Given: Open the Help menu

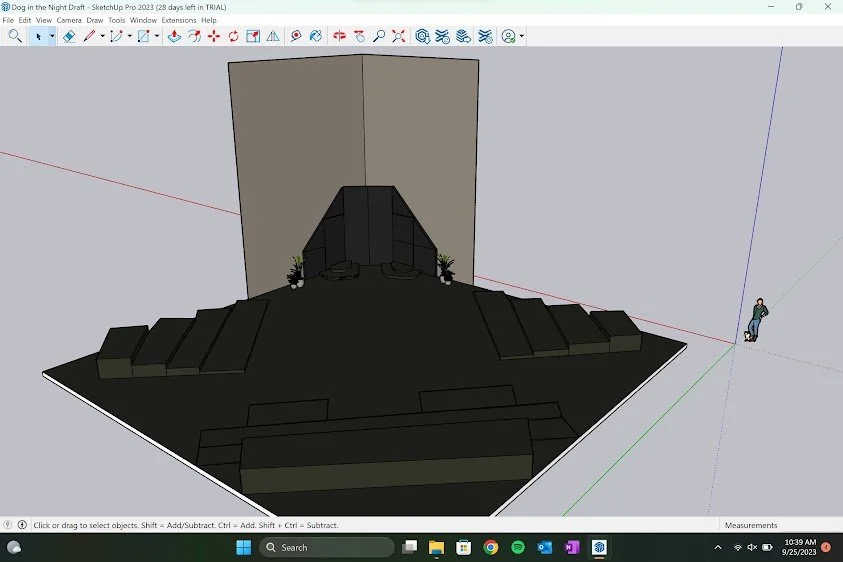Looking at the screenshot, I should (209, 20).
